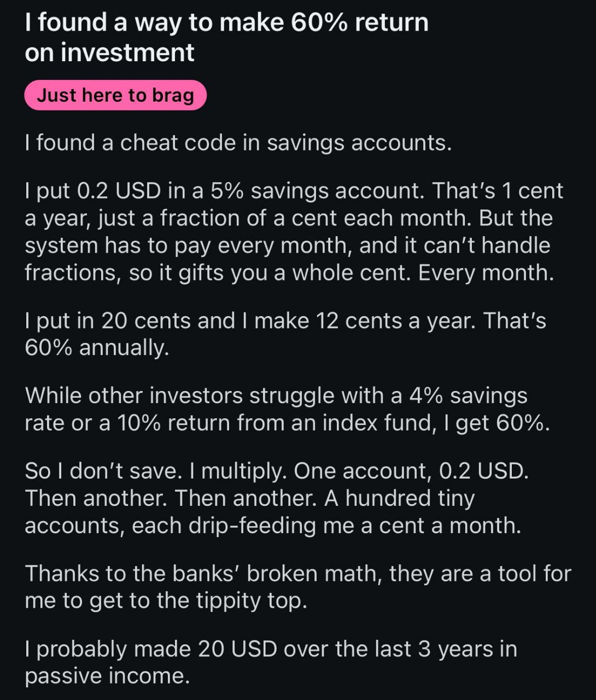Click the phrase "Every month." in the second paragraph

pyautogui.click(x=486, y=272)
